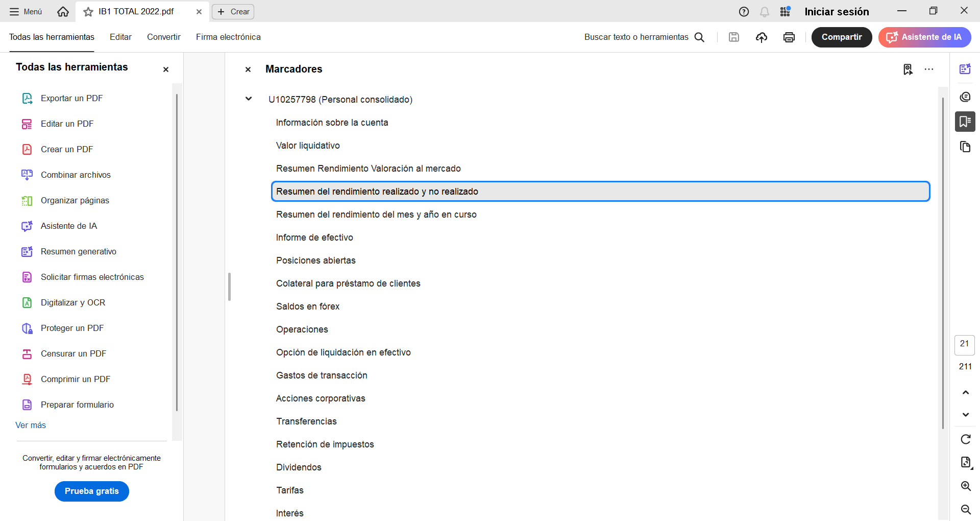Close the IB1 TOTAL 2022.pdf tab
980x521 pixels.
(x=199, y=12)
